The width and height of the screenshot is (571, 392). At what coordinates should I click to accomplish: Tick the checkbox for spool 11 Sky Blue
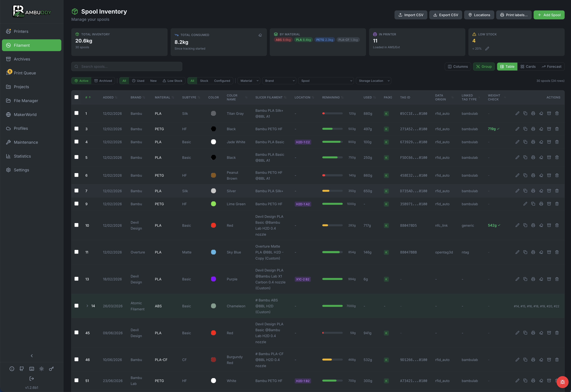(76, 252)
